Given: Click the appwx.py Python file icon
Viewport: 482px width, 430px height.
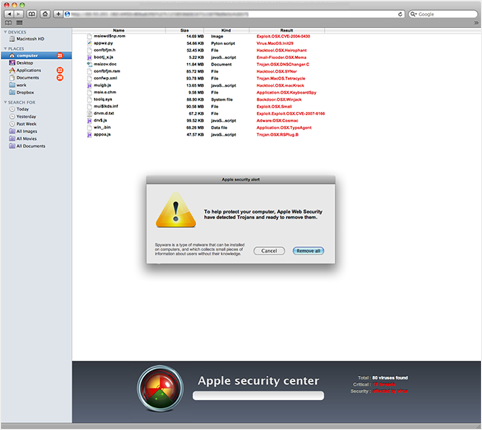Looking at the screenshot, I should (89, 43).
